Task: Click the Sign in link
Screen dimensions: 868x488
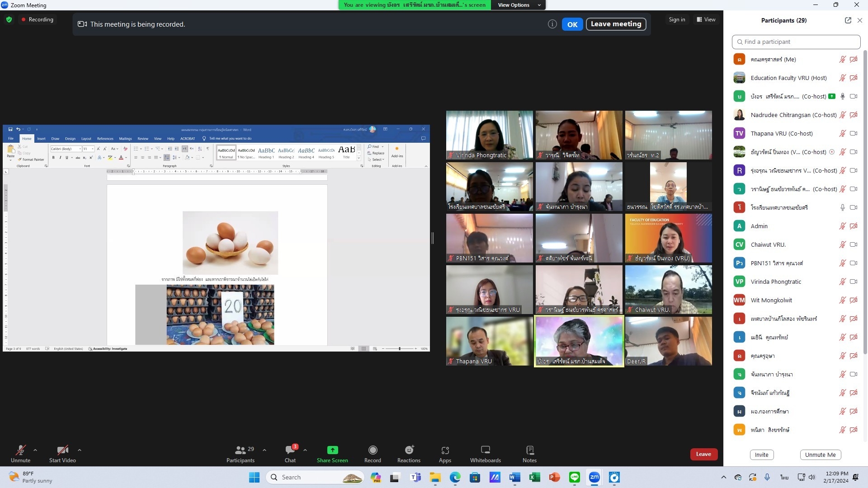Action: [x=677, y=19]
